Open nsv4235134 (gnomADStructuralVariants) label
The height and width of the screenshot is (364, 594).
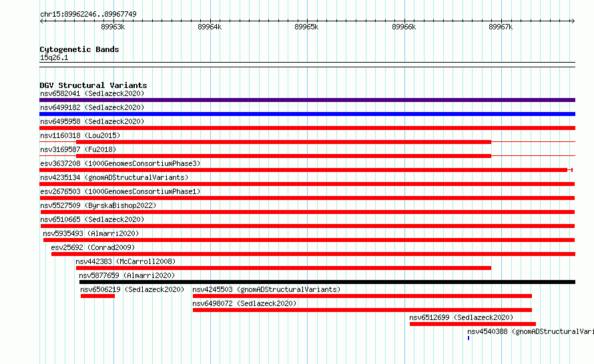tap(114, 177)
